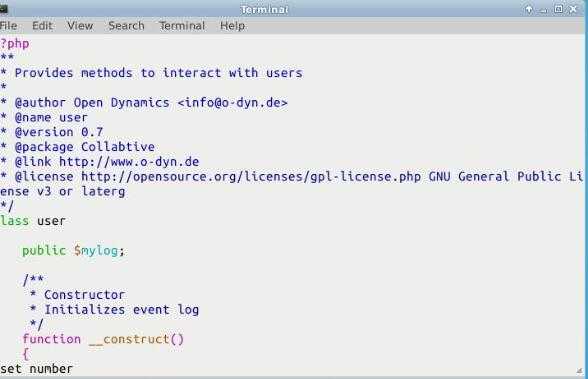588x379 pixels.
Task: Click the opening brace below function
Action: tap(26, 354)
